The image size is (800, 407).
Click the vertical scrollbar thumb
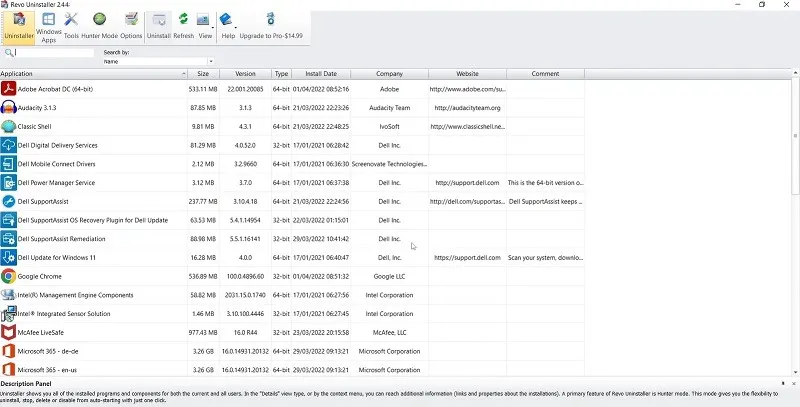(x=795, y=135)
